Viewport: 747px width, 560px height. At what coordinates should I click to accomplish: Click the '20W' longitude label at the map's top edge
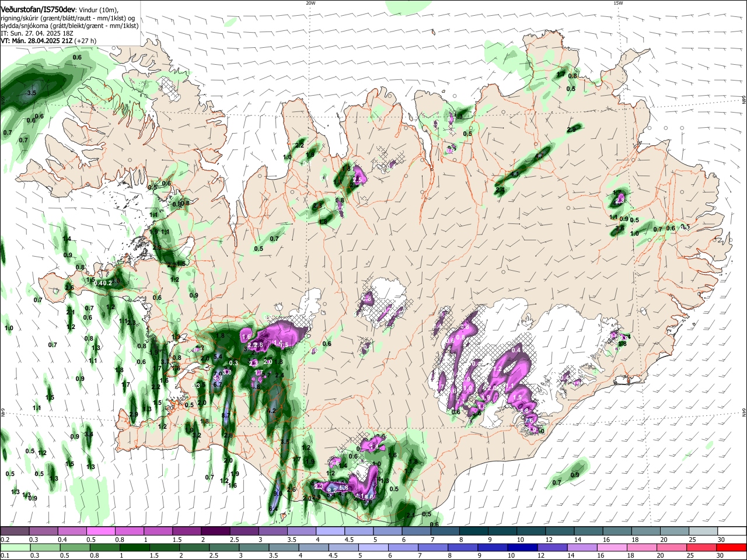[310, 3]
